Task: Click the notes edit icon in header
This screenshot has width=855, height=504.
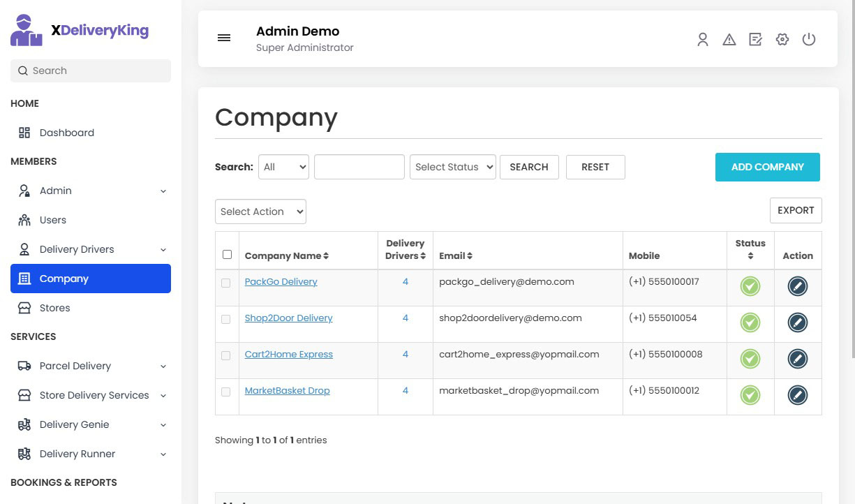Action: (756, 40)
